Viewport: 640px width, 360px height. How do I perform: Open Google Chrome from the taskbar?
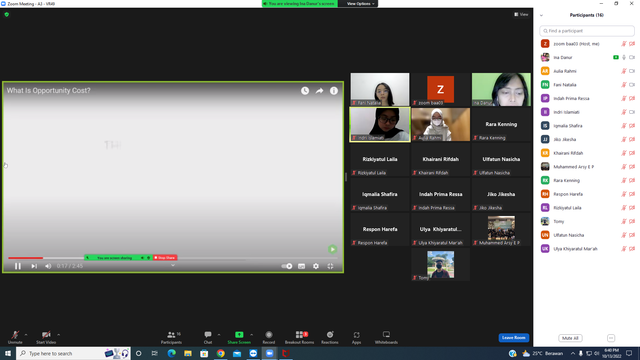pos(220,353)
